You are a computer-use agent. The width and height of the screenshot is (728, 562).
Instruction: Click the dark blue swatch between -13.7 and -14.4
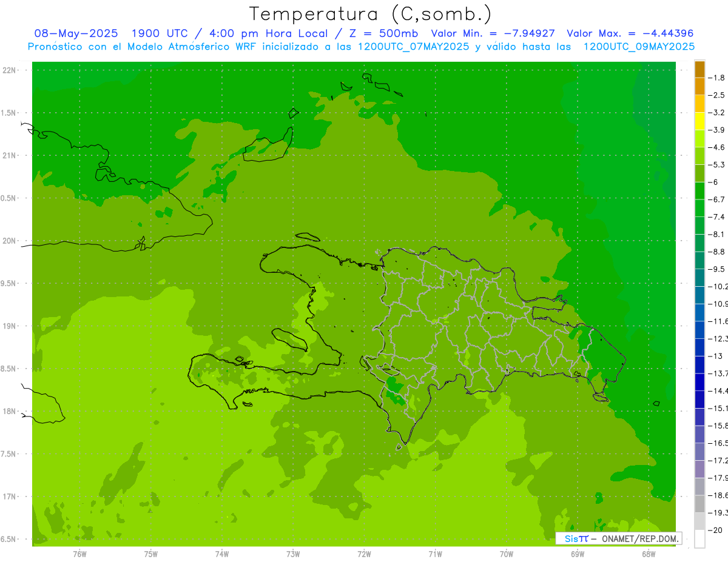click(x=699, y=382)
